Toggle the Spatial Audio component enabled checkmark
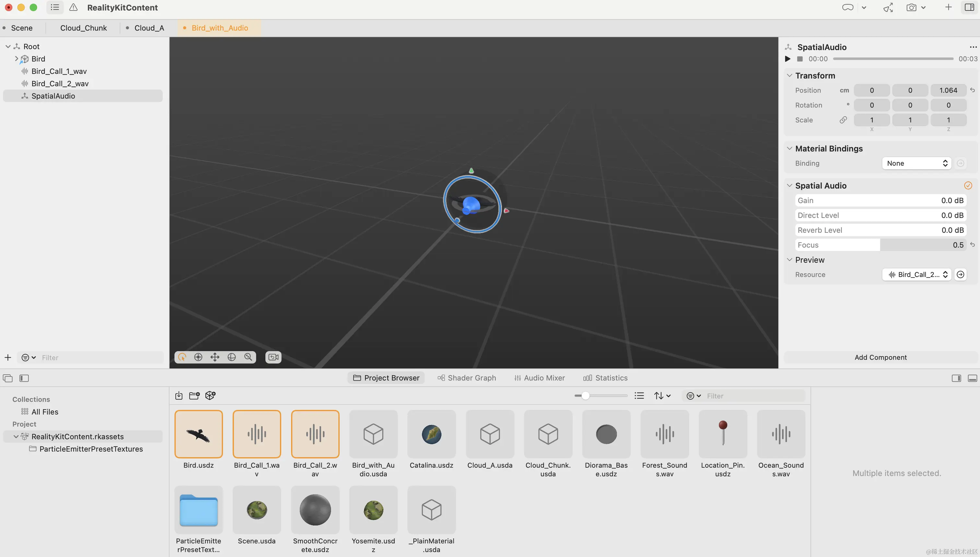This screenshot has height=557, width=980. coord(968,186)
